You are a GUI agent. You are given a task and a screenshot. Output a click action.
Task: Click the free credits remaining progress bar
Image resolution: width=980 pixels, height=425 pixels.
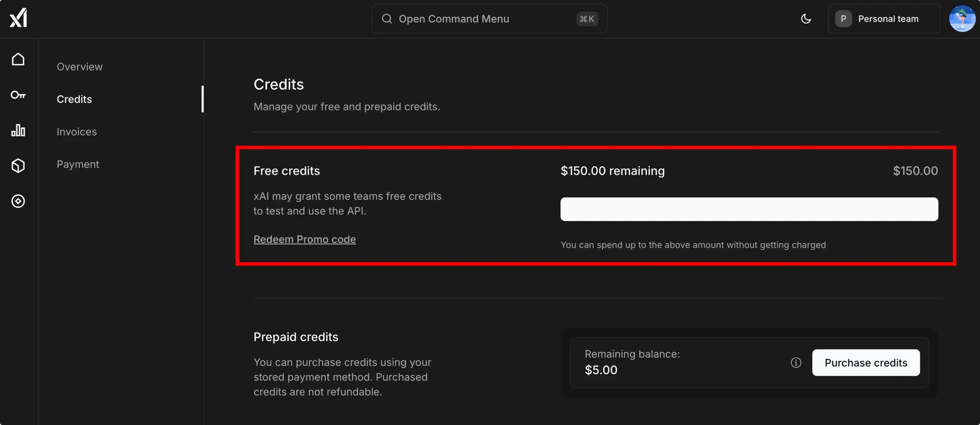tap(749, 209)
